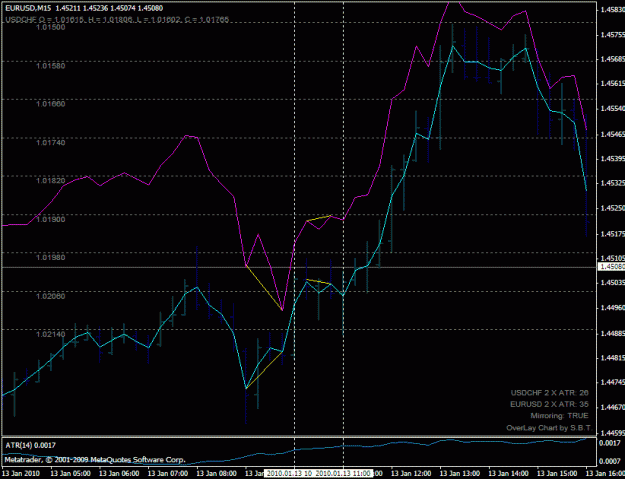
Task: Click the '13 Jan 08:00' time axis label
Action: (216, 473)
